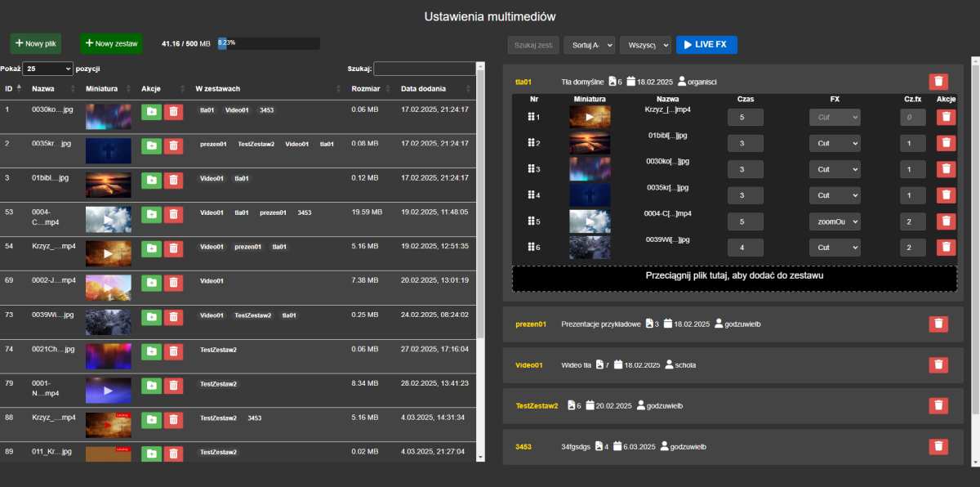980x487 pixels.
Task: Click the storage usage progress bar
Action: (268, 43)
